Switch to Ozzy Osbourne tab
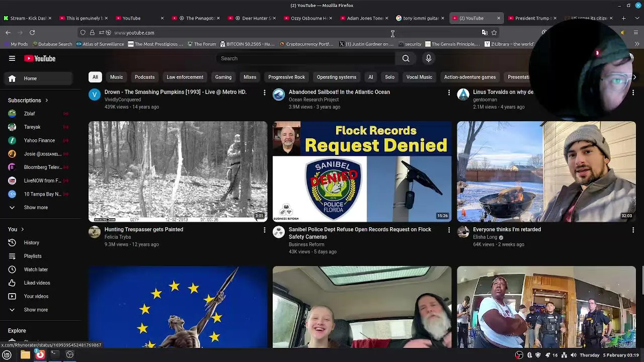The width and height of the screenshot is (644, 362). coord(309,18)
